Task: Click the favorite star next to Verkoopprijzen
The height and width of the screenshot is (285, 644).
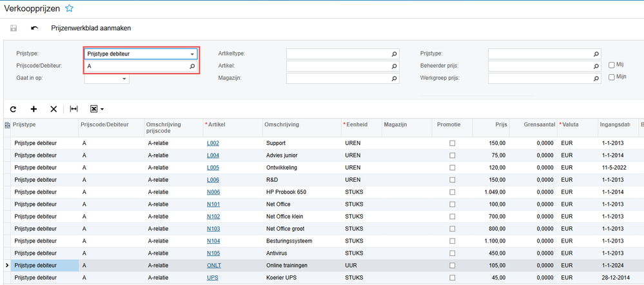Action: click(70, 8)
